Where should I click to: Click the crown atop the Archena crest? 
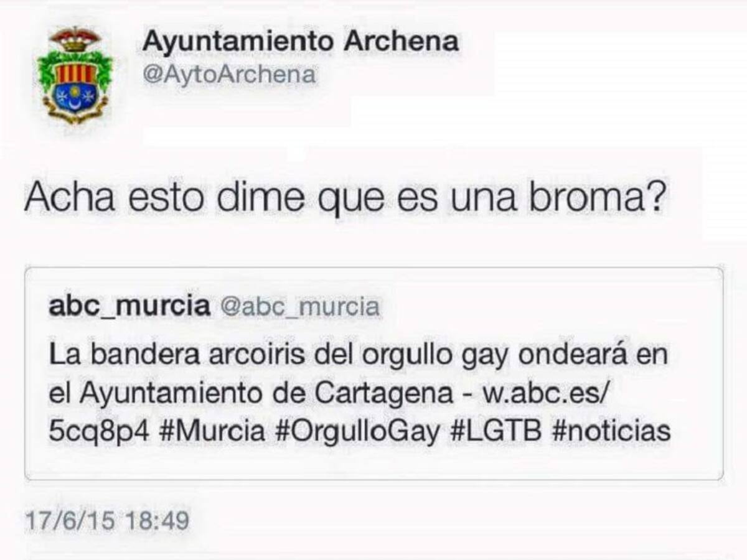[x=75, y=39]
